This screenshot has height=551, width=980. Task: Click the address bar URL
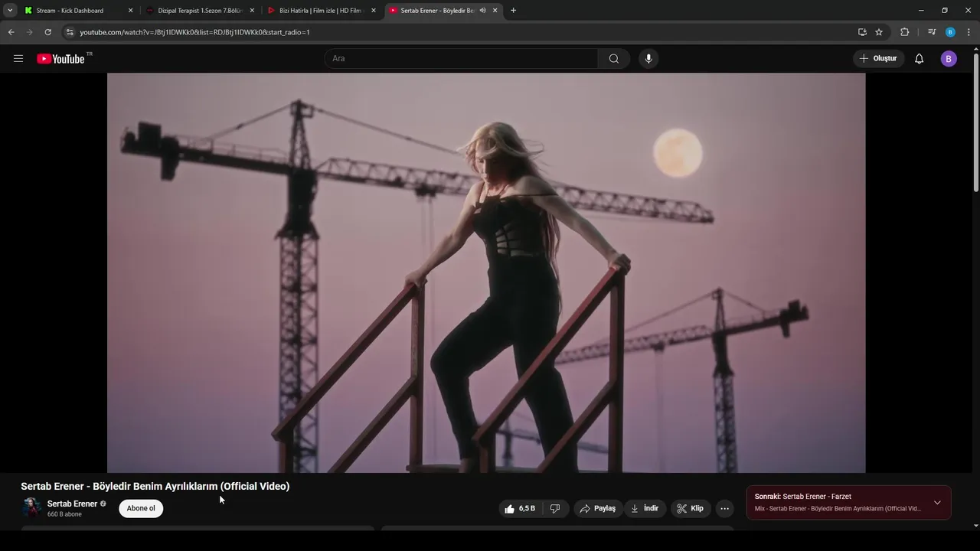[194, 32]
